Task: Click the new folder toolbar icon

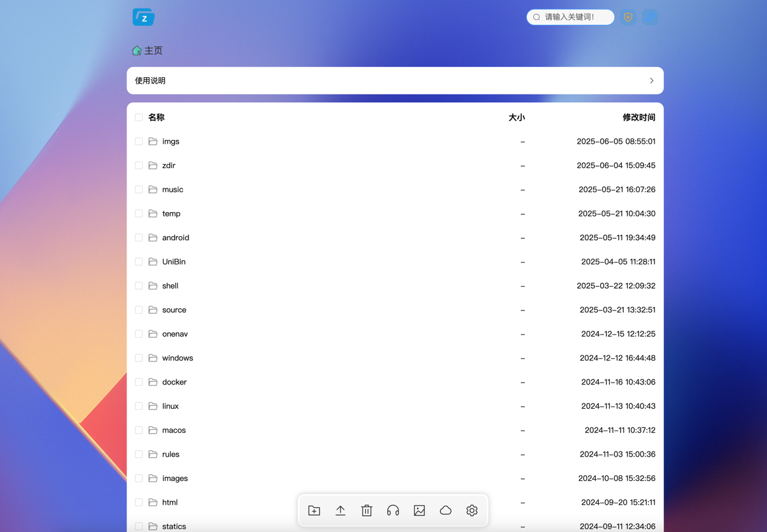Action: pyautogui.click(x=314, y=510)
